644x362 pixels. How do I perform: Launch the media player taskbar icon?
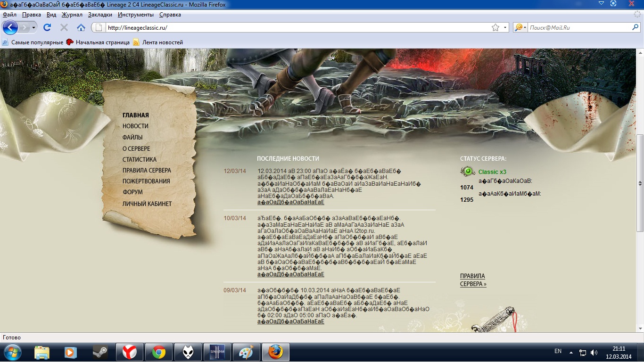[71, 352]
